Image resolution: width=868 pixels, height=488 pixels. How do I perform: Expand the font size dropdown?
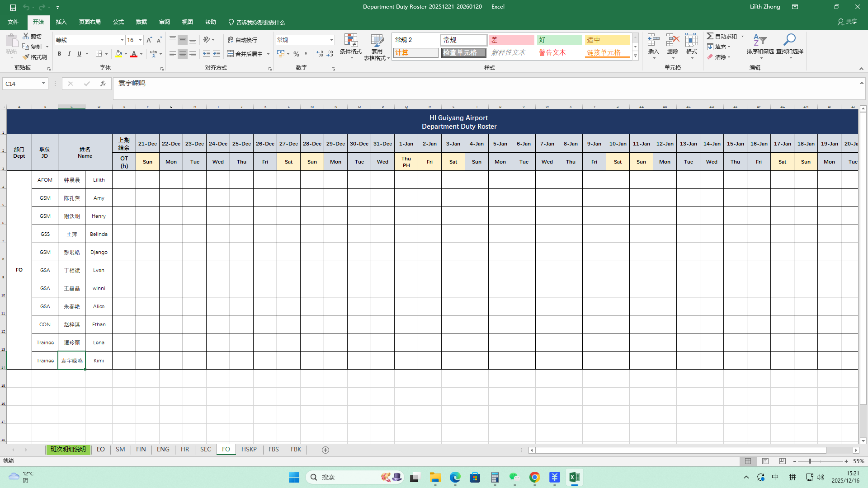[x=140, y=40]
